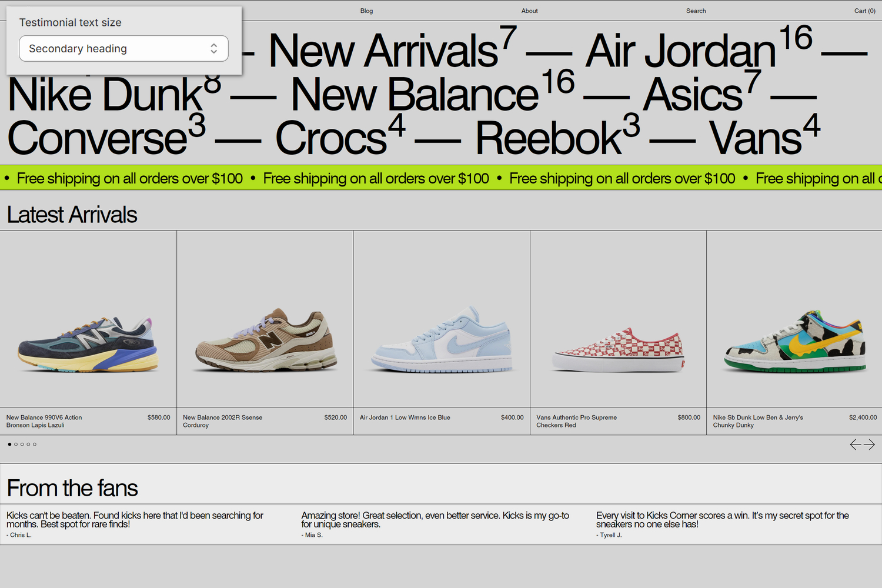
Task: Open the Blog menu item
Action: [x=366, y=11]
